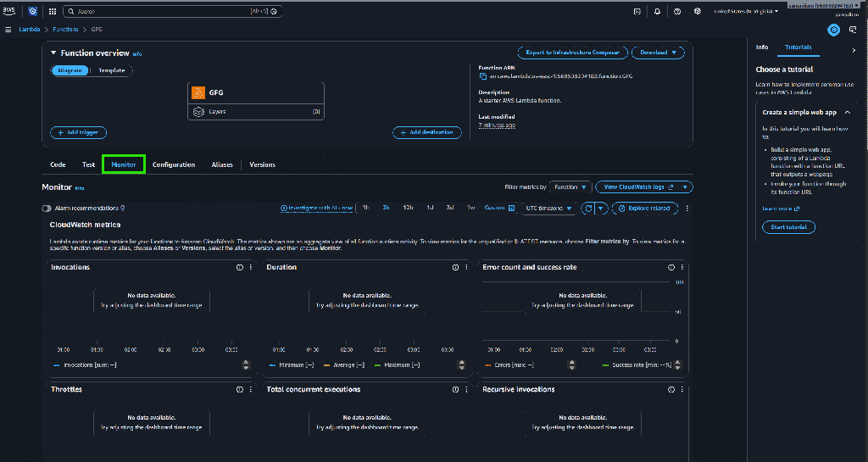Screen dimensions: 868x462
Task: Switch to the Code tab
Action: click(58, 165)
